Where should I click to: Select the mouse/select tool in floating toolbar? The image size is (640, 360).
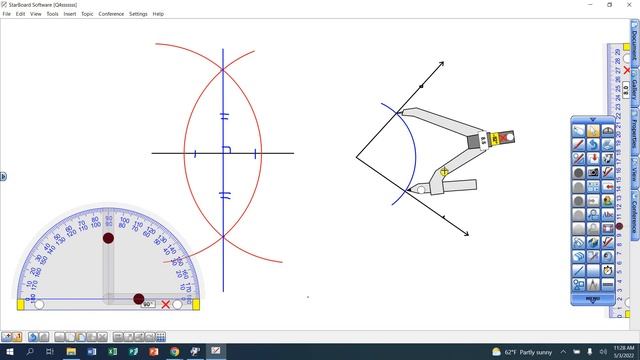[x=578, y=131]
